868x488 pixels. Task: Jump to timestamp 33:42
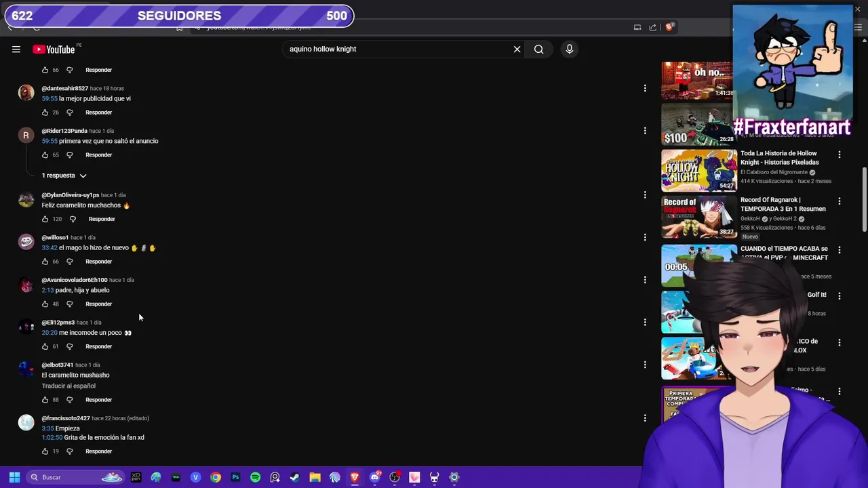point(50,248)
